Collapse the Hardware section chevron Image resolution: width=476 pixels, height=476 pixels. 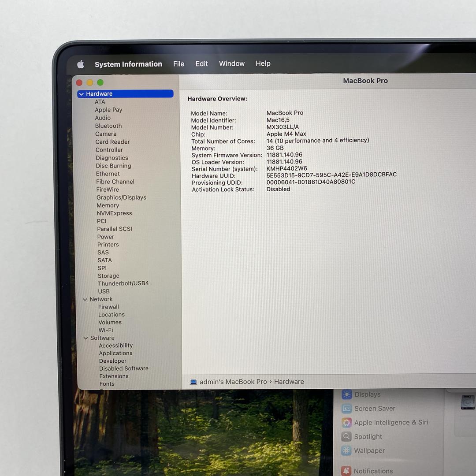pyautogui.click(x=82, y=94)
